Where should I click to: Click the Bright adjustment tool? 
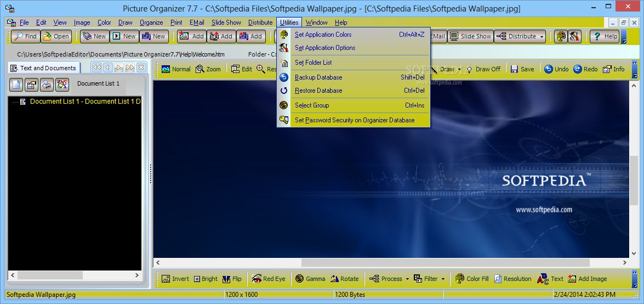pyautogui.click(x=206, y=279)
